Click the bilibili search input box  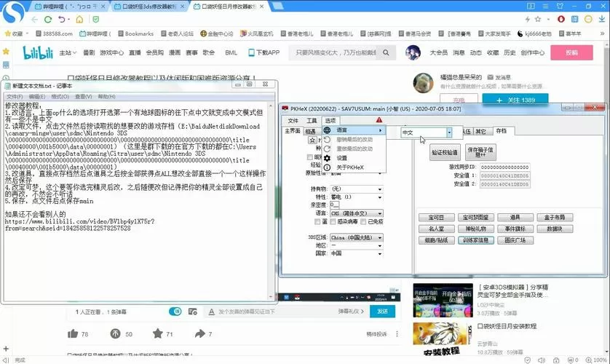click(x=336, y=52)
